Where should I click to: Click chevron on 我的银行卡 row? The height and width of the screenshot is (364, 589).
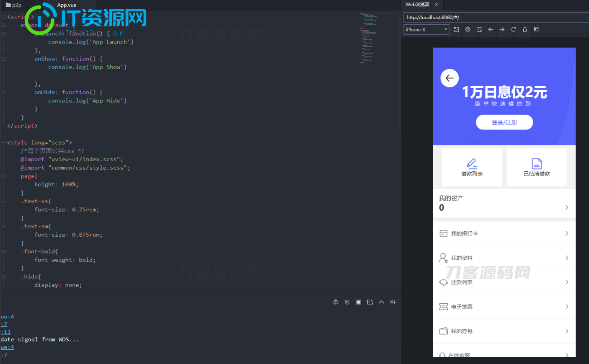566,233
